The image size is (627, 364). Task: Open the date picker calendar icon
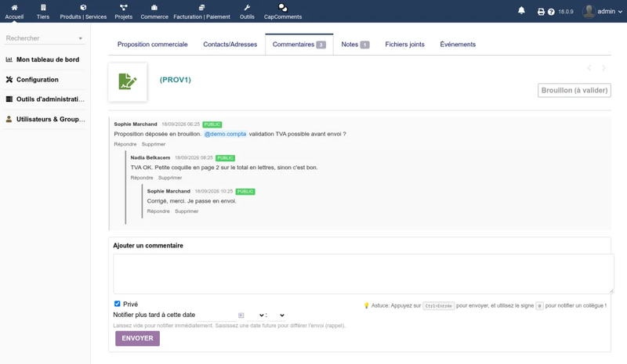pos(241,315)
